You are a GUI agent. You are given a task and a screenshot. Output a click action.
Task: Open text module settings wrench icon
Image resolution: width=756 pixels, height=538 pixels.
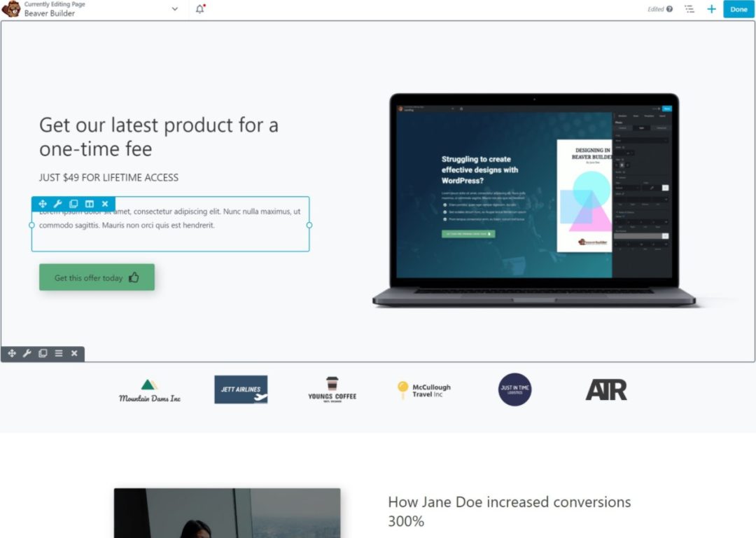tap(58, 204)
